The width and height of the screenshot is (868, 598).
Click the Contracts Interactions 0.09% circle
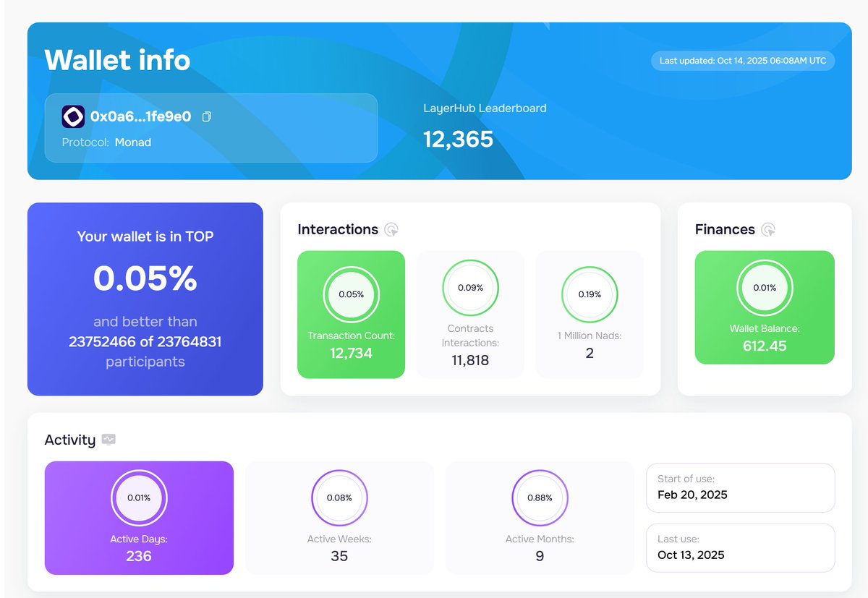(x=470, y=287)
